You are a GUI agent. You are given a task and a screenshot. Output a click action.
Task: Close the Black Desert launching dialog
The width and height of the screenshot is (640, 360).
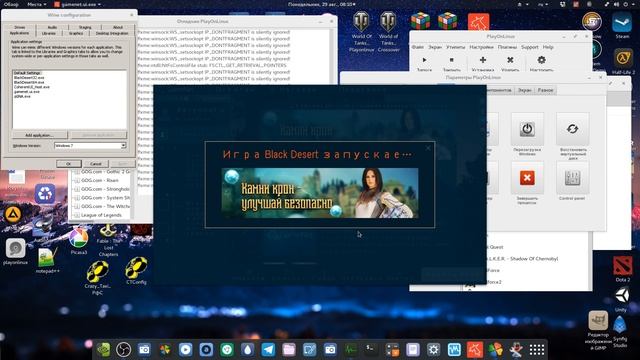428,148
